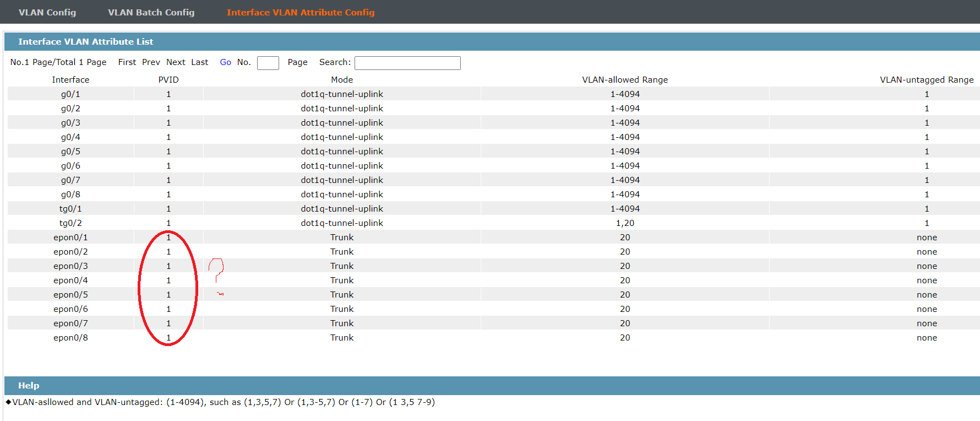Click into the Search field
Viewport: 980px width, 421px height.
pos(407,63)
